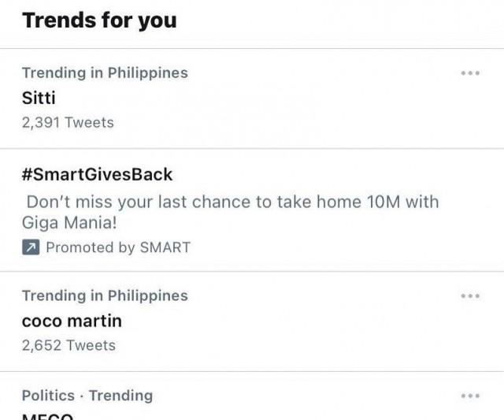The width and height of the screenshot is (504, 420).
Task: Click the Trends for you heading
Action: point(99,20)
